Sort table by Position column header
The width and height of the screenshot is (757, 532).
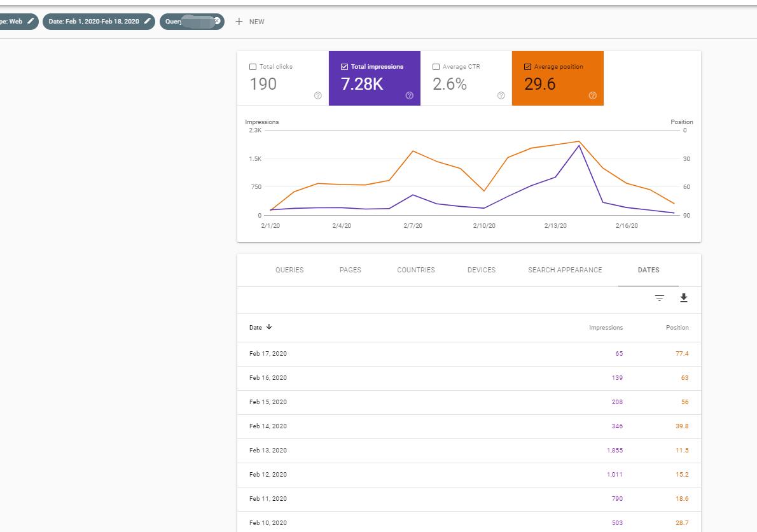(677, 327)
